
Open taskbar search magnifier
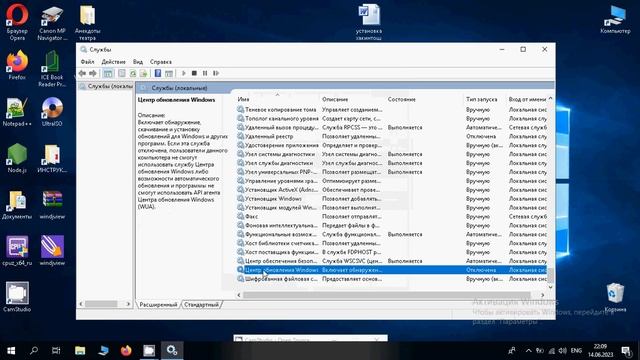point(34,350)
